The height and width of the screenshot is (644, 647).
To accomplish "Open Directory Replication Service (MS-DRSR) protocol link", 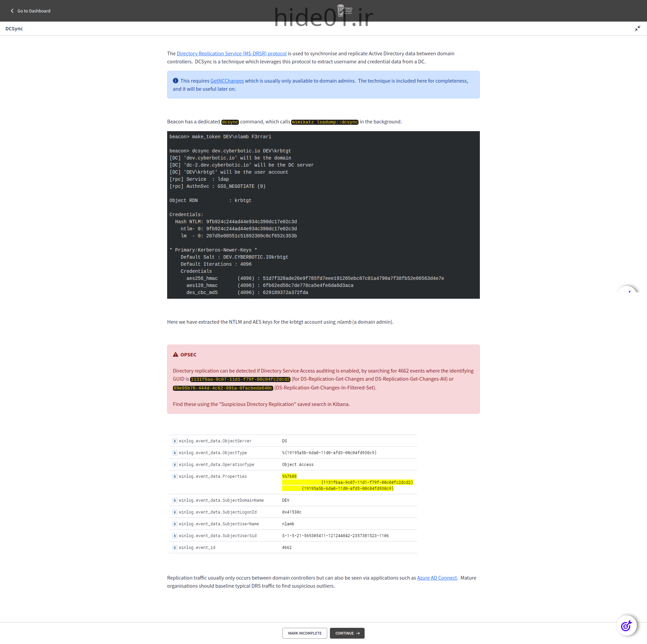I will [232, 54].
